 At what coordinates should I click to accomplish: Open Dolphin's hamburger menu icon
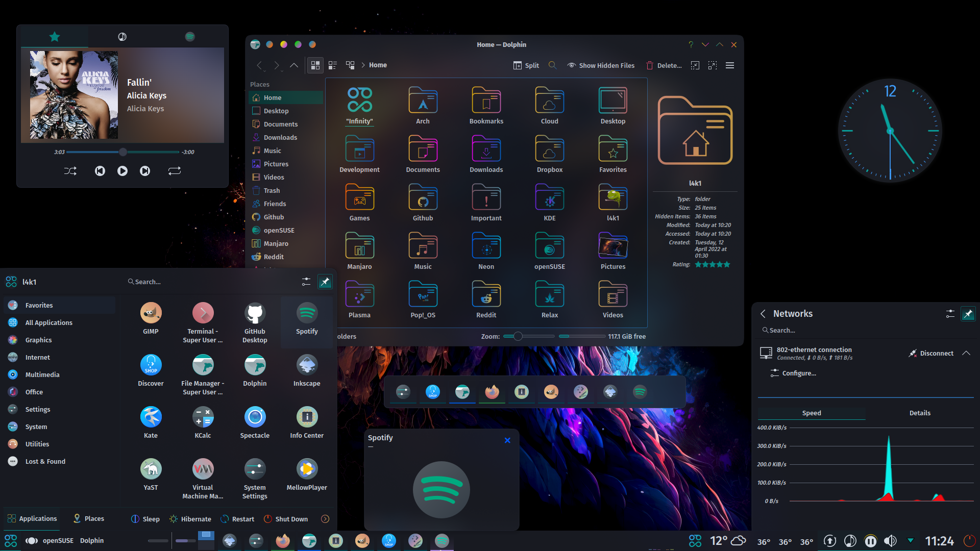click(x=729, y=65)
